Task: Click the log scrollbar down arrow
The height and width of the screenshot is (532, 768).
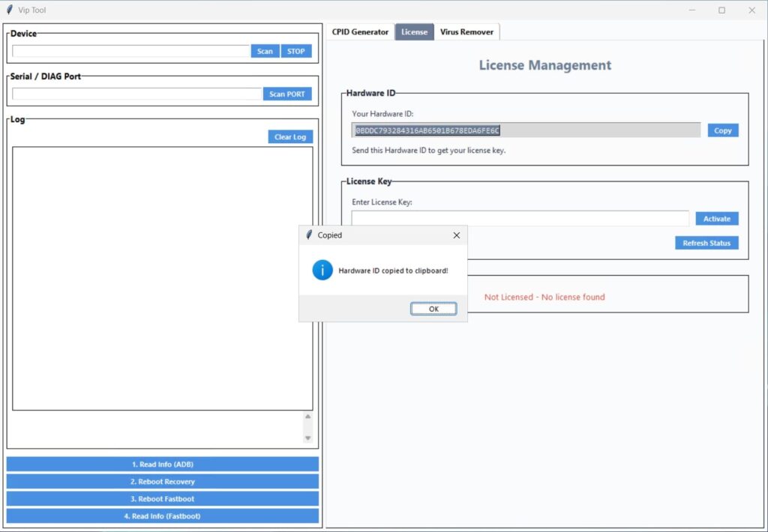Action: pos(307,438)
